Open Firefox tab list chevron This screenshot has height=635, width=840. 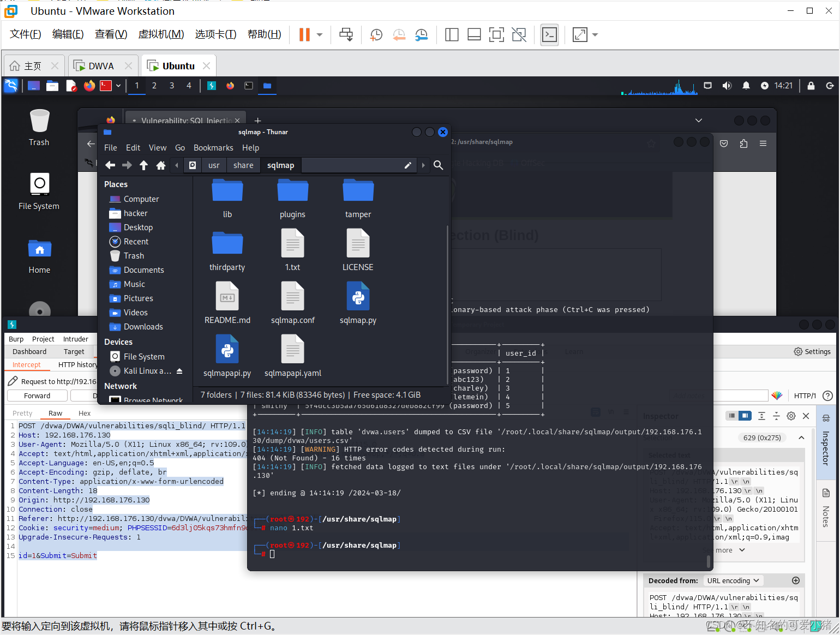tap(699, 120)
